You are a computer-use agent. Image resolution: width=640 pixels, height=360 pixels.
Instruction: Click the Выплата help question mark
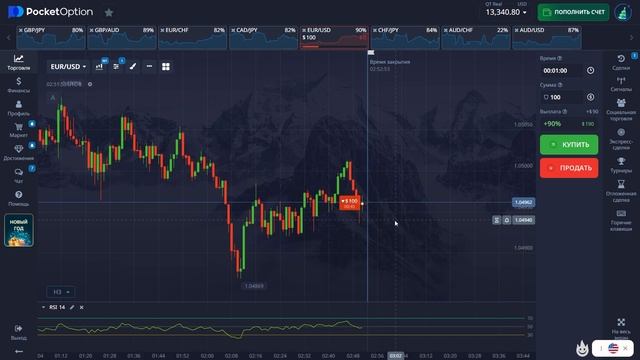564,111
